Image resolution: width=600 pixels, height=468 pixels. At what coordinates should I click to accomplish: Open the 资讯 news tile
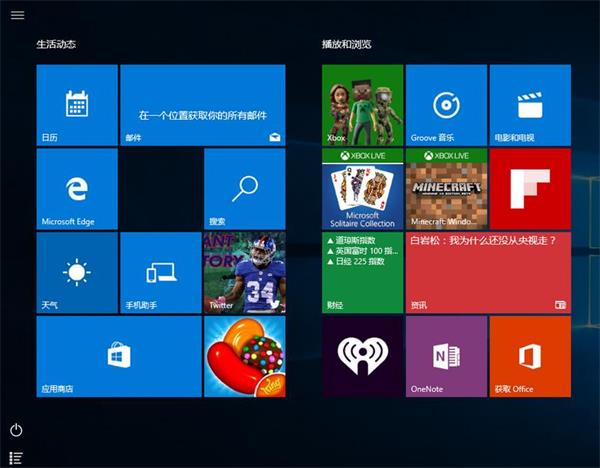pyautogui.click(x=488, y=272)
